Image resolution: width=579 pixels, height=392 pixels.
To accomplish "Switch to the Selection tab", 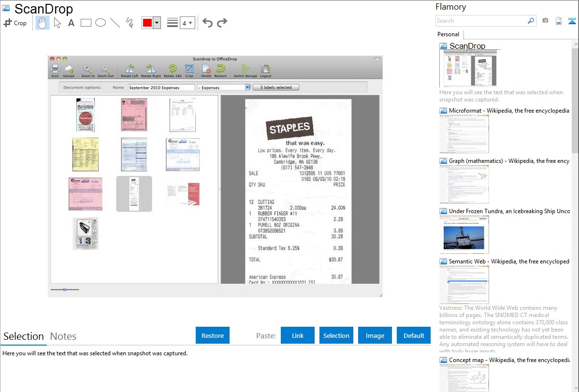I will click(x=24, y=336).
